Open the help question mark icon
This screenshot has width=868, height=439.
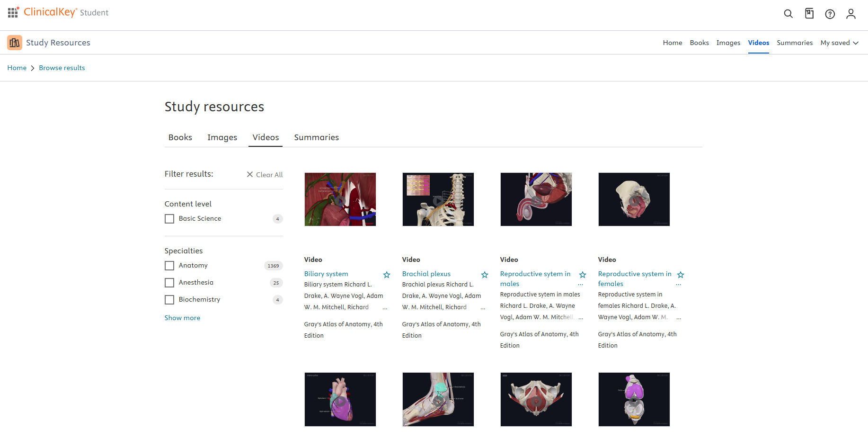[x=830, y=14]
